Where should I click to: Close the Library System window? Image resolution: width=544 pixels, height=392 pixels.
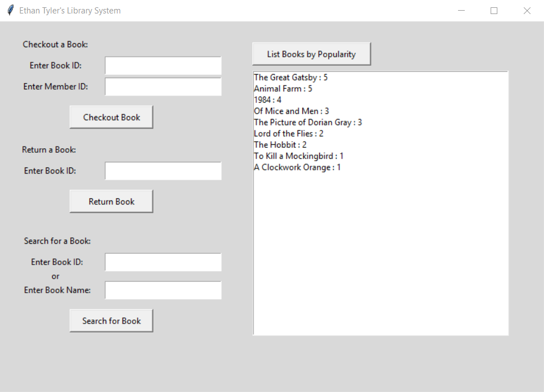[x=527, y=11]
